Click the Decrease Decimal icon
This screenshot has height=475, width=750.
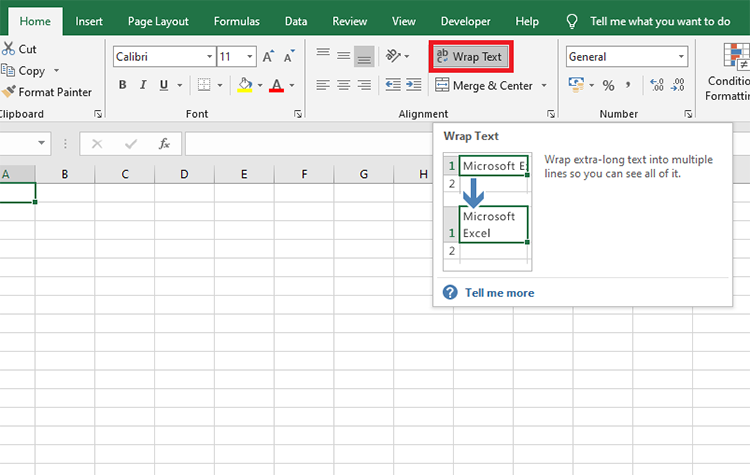(x=678, y=85)
